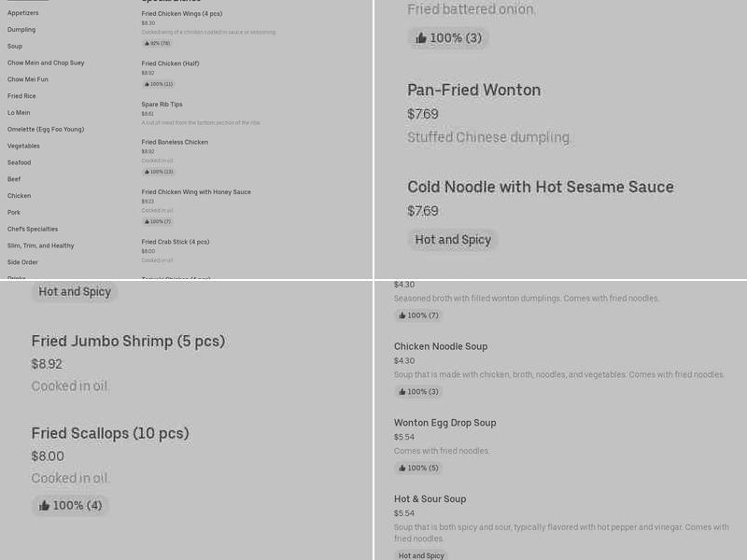Expand the Chef's Specialties category
This screenshot has height=560, width=747.
pos(32,229)
